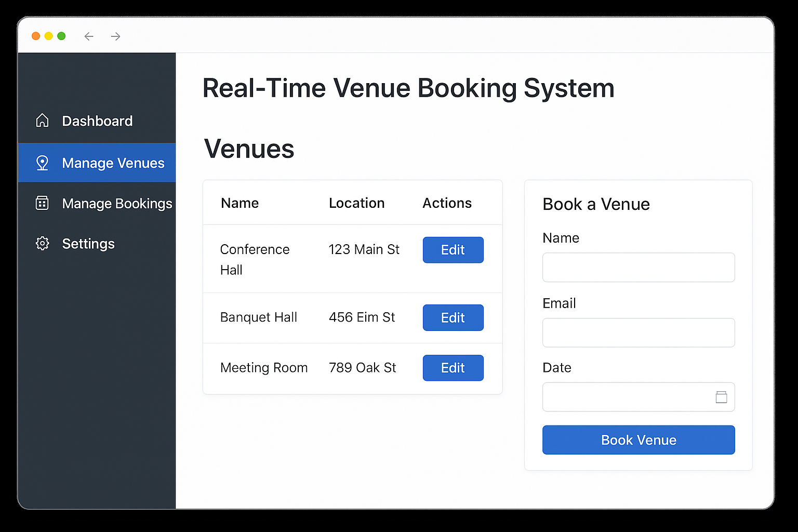Screen dimensions: 798x532
Task: Click the green maximize traffic-light button
Action: [x=61, y=36]
